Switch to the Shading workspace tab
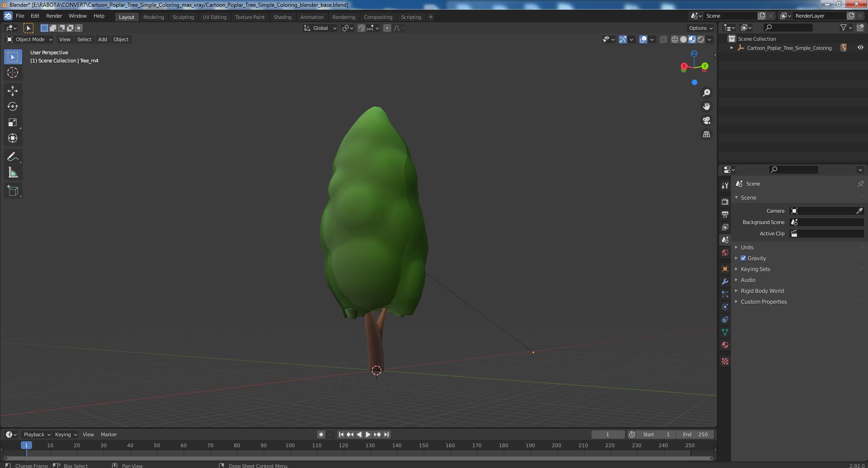The height and width of the screenshot is (468, 868). click(x=282, y=17)
